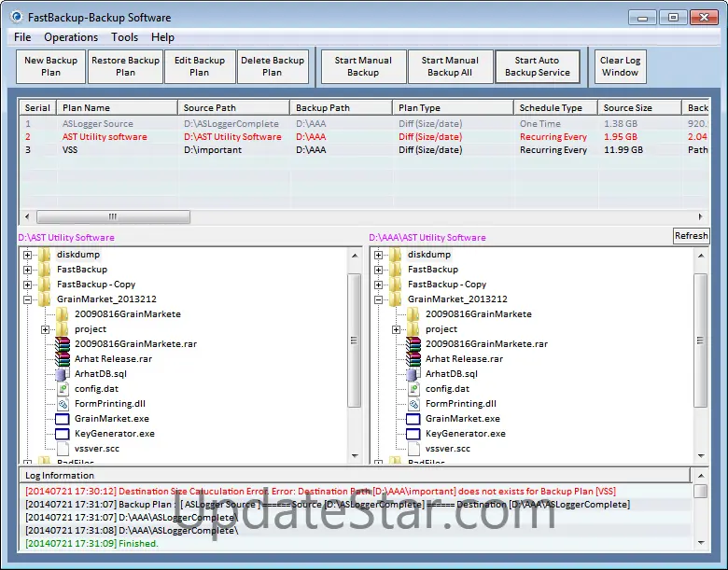Click project folder icon in left tree

(63, 328)
